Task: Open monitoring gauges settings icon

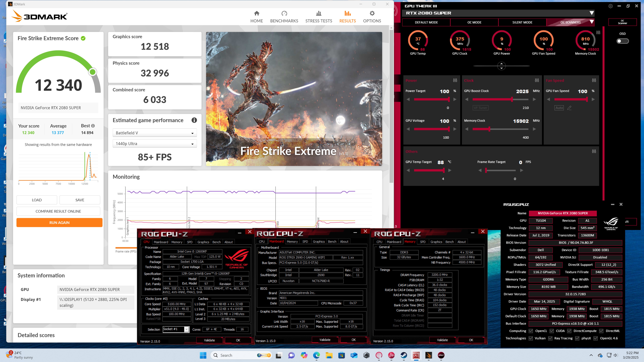Action: coord(598,32)
